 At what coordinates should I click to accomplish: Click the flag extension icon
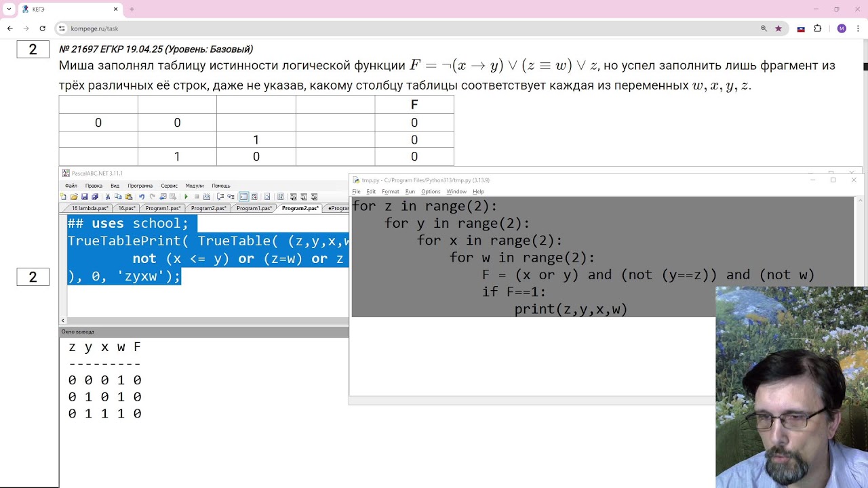point(801,28)
